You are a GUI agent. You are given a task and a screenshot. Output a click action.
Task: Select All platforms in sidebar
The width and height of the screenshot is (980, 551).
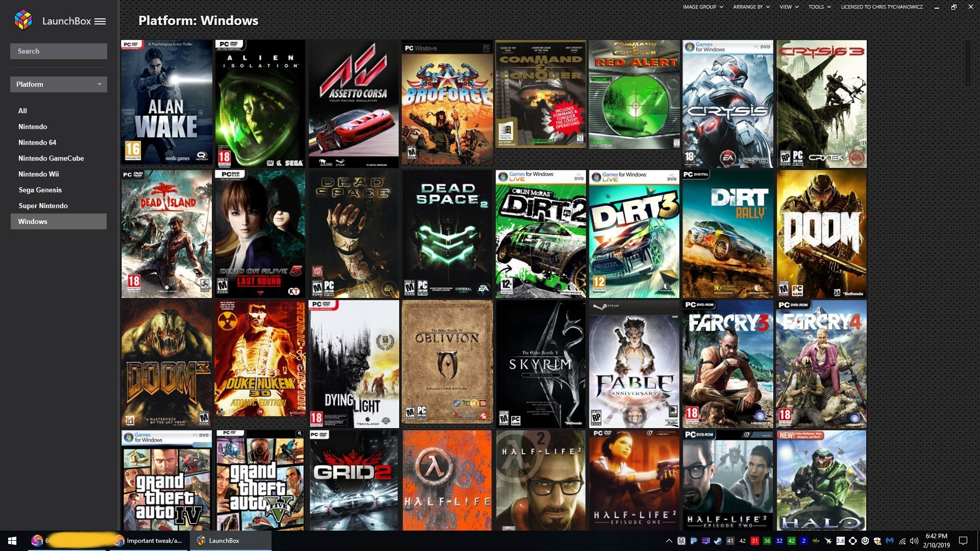pyautogui.click(x=22, y=111)
